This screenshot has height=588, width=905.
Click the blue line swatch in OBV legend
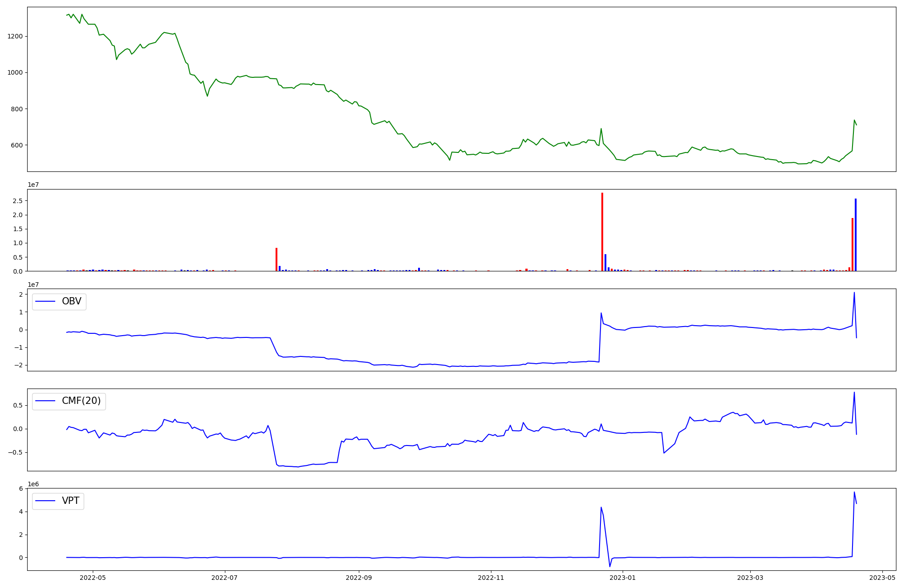45,302
